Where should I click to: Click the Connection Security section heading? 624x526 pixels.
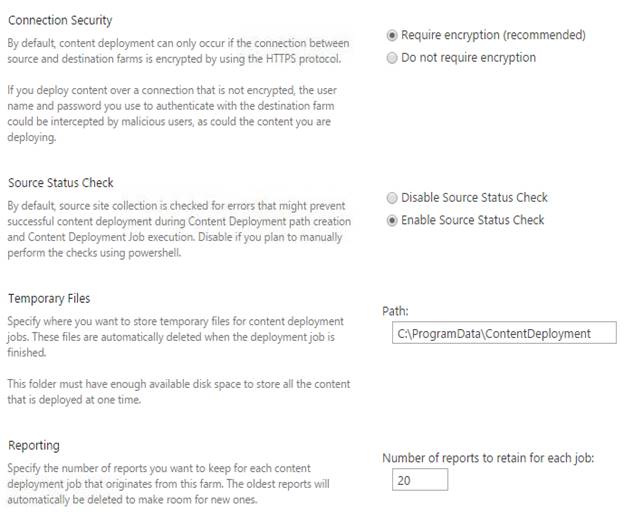click(x=60, y=20)
